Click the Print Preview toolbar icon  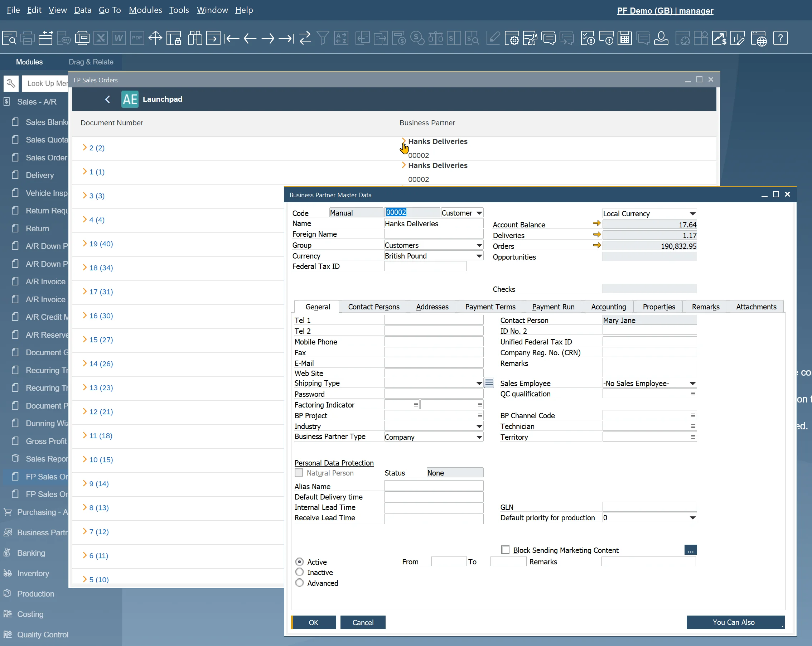(x=9, y=38)
